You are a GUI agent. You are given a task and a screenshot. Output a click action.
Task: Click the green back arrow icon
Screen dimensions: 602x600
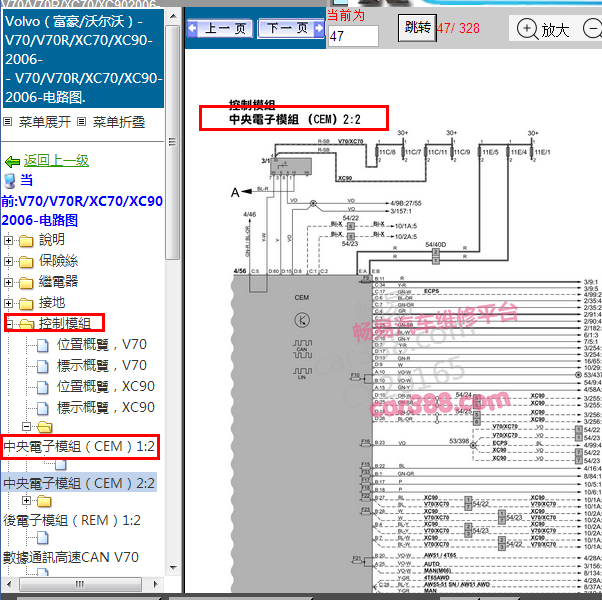(x=12, y=162)
